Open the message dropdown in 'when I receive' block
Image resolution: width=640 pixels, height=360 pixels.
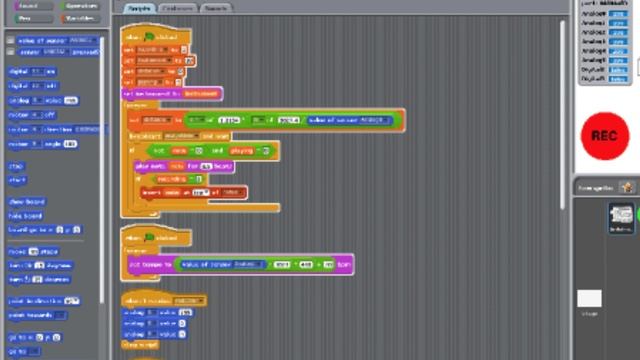pyautogui.click(x=189, y=301)
